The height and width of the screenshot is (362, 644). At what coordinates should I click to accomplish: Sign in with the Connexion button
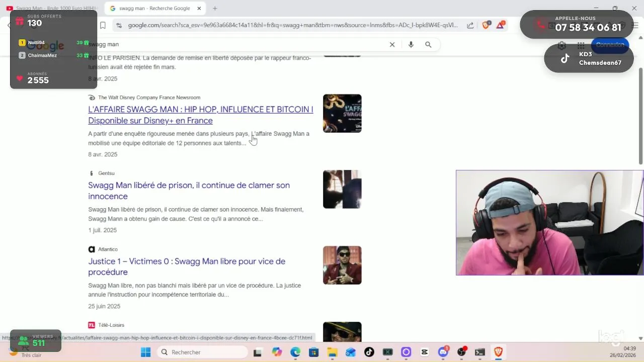[610, 45]
